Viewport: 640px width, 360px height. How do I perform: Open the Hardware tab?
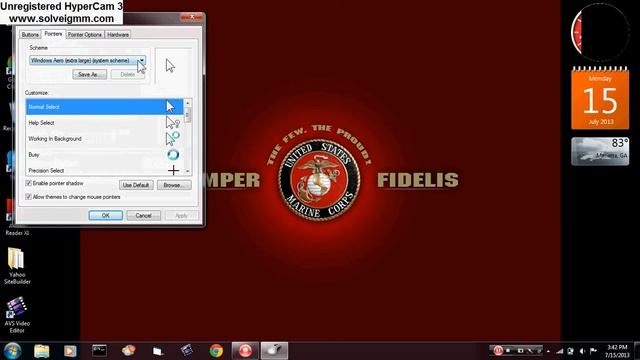pos(118,35)
